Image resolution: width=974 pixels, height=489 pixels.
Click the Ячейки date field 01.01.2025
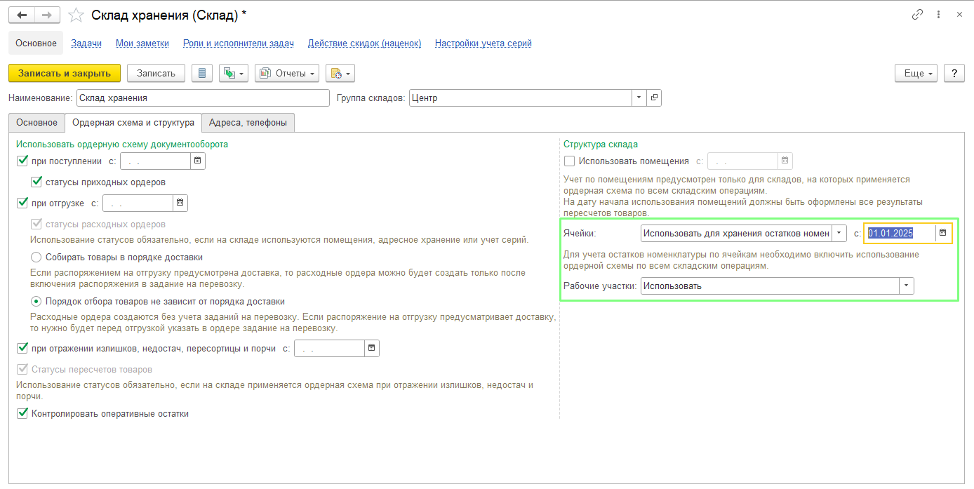pos(900,233)
